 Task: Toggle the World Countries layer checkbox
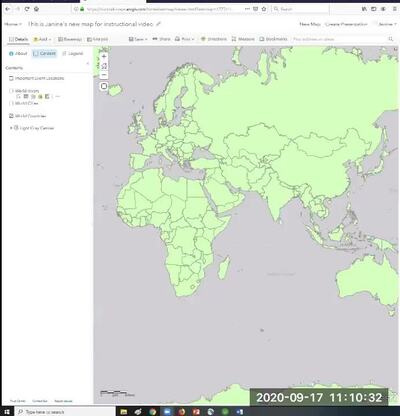point(11,116)
